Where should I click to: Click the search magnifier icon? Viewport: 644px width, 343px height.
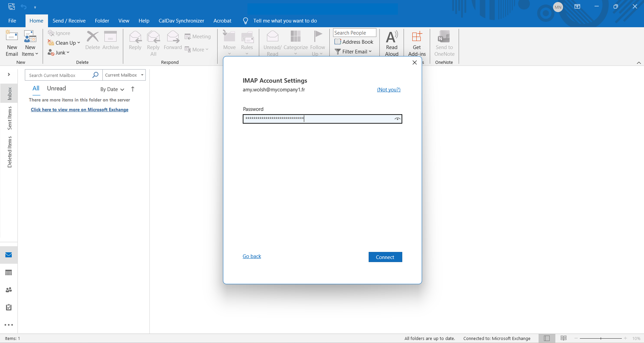[95, 75]
